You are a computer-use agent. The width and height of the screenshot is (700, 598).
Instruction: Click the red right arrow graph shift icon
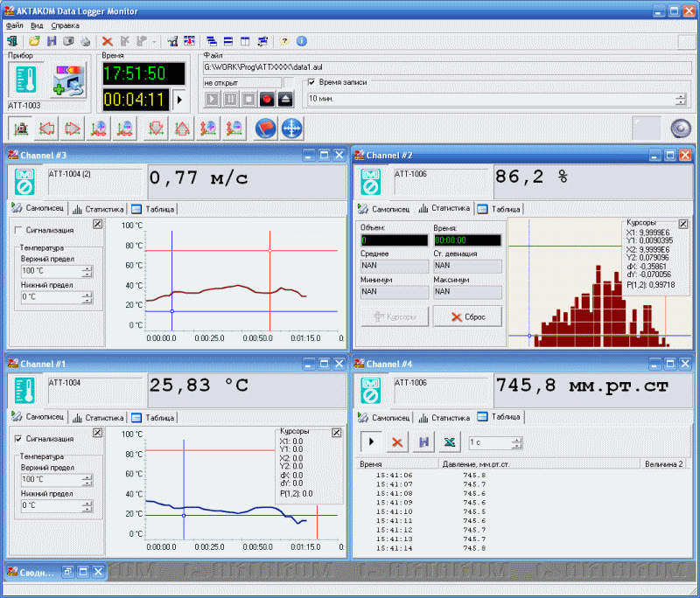point(72,129)
